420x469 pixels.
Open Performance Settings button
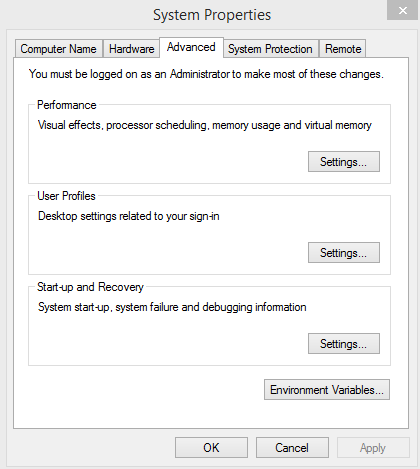[x=344, y=162]
